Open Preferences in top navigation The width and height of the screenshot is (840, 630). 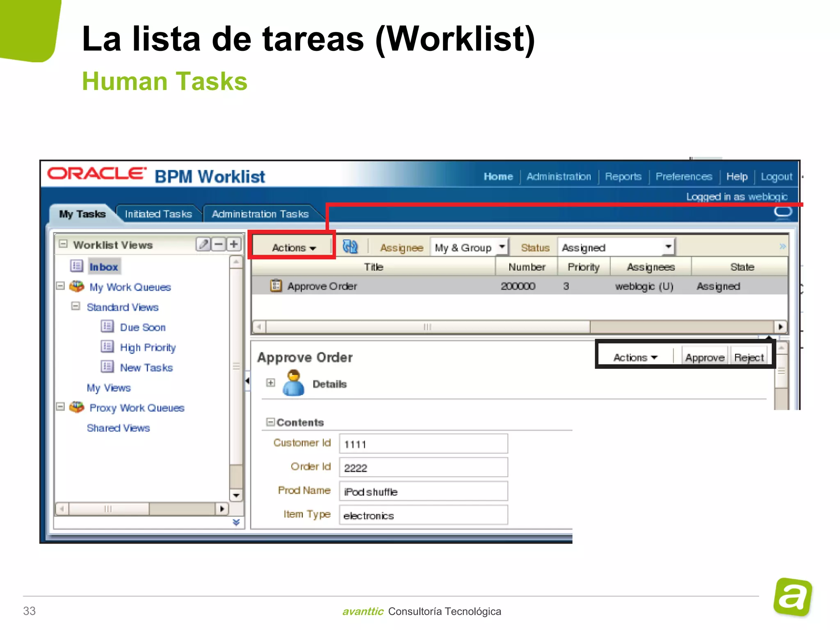(x=684, y=177)
